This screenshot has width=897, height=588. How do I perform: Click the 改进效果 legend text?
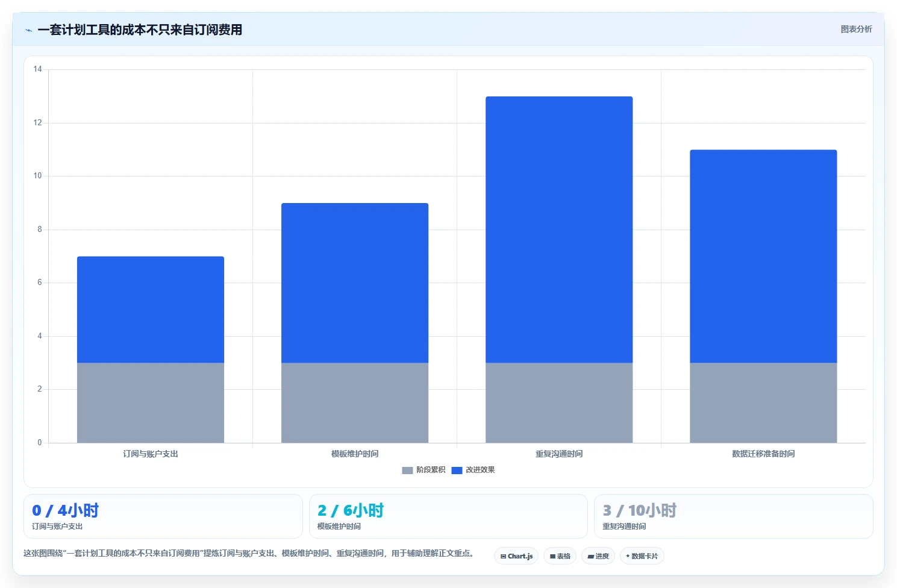point(480,470)
